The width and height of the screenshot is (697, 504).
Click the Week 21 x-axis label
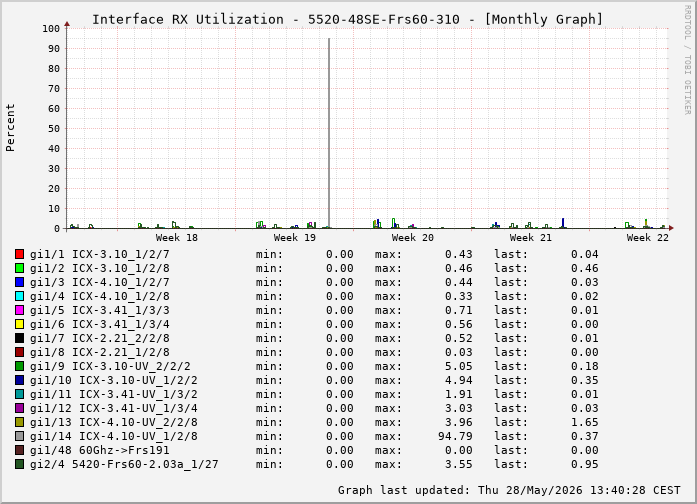[x=531, y=238]
